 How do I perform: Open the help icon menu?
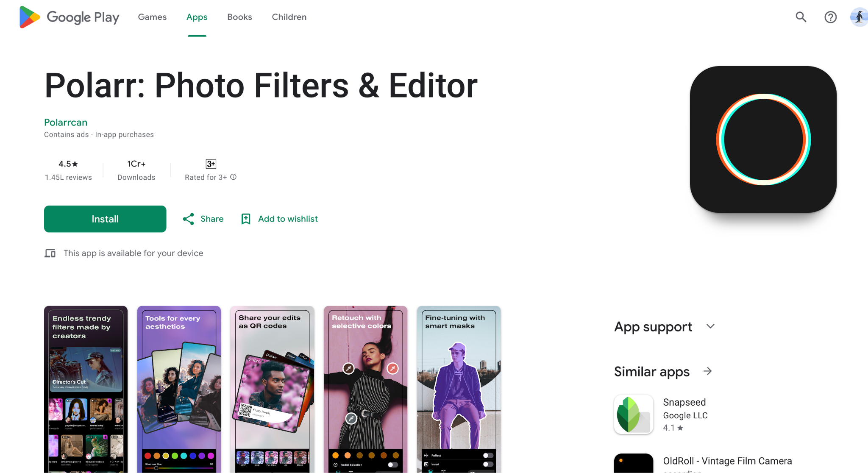pos(831,17)
